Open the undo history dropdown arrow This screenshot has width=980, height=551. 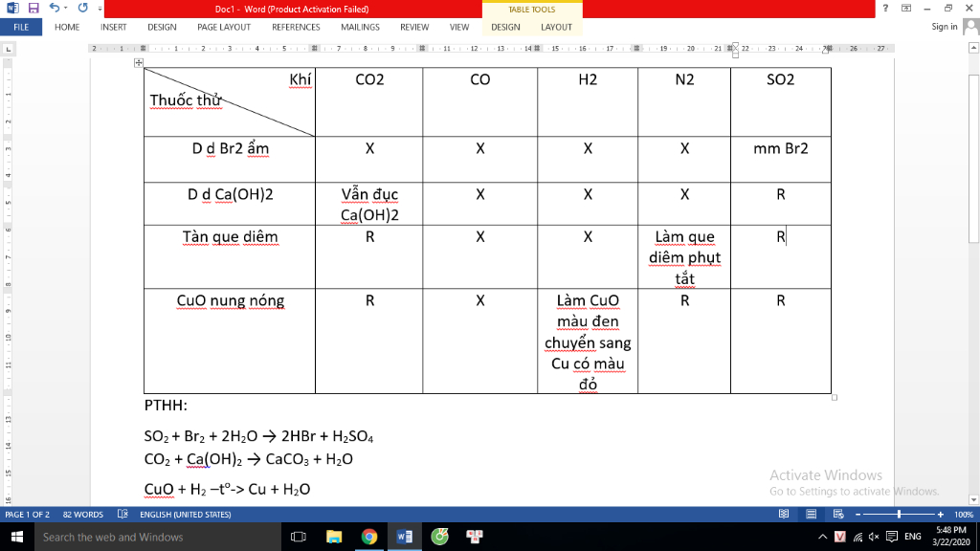(66, 8)
